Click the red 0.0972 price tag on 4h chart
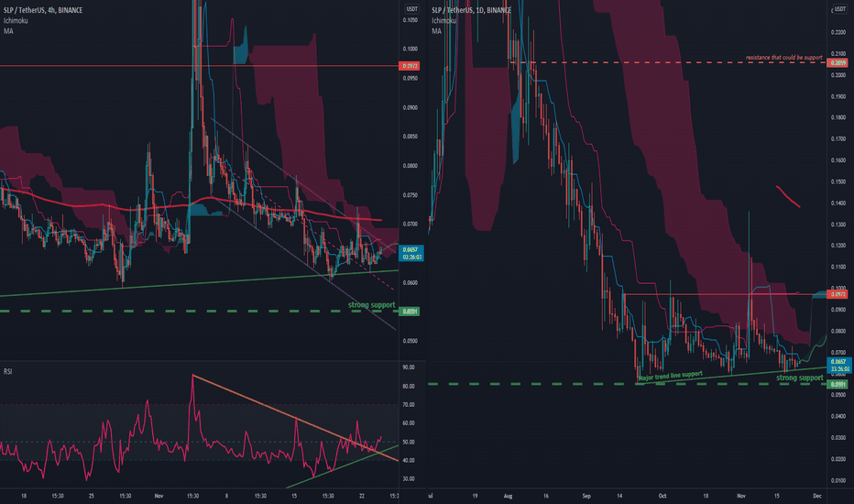Viewport: 854px width, 504px height. (x=410, y=66)
